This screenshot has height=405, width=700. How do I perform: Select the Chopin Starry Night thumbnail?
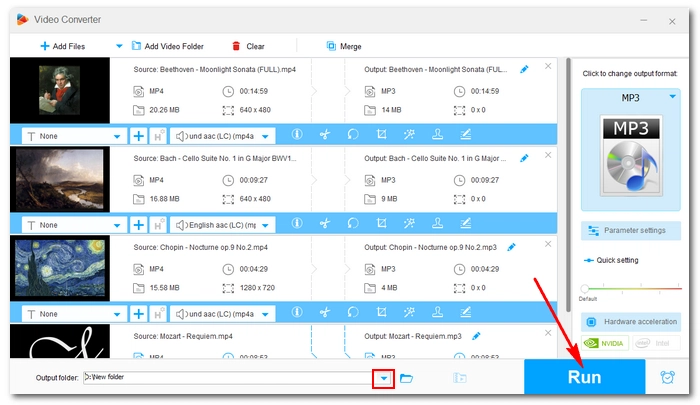(60, 268)
